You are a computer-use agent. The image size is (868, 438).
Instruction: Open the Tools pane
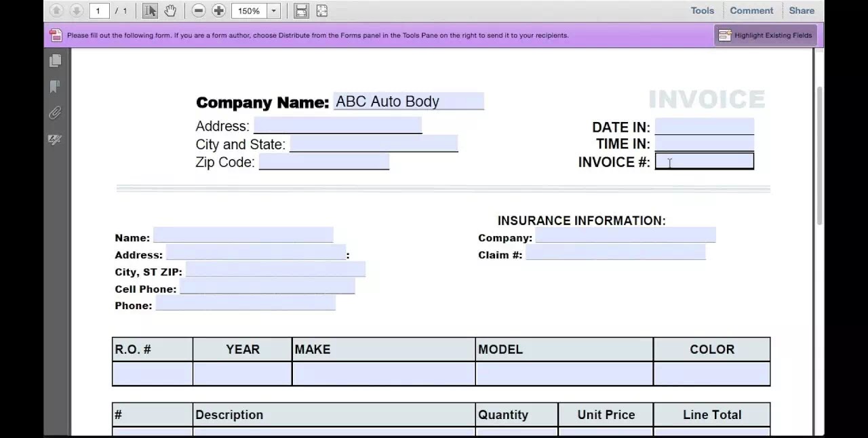pyautogui.click(x=703, y=11)
